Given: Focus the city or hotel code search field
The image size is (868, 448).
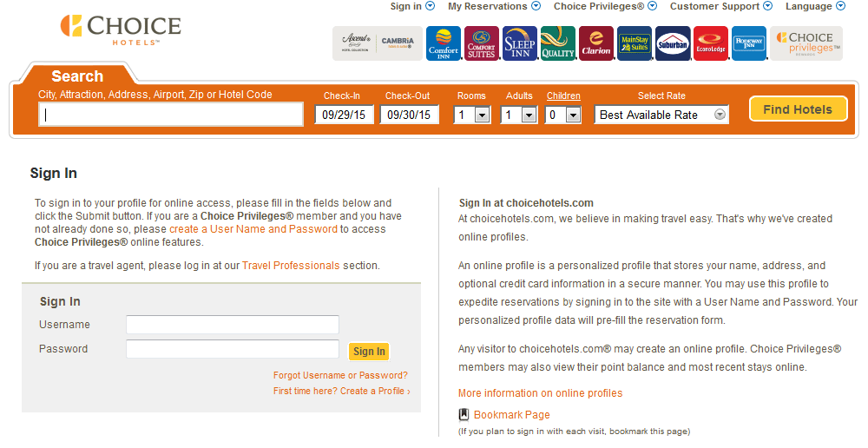Looking at the screenshot, I should click(x=171, y=114).
